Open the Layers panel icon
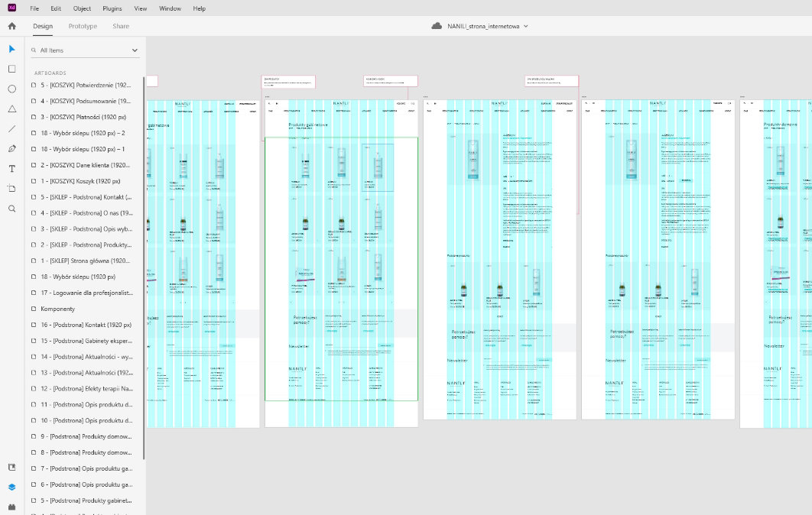Viewport: 812px width, 515px height. 11,486
